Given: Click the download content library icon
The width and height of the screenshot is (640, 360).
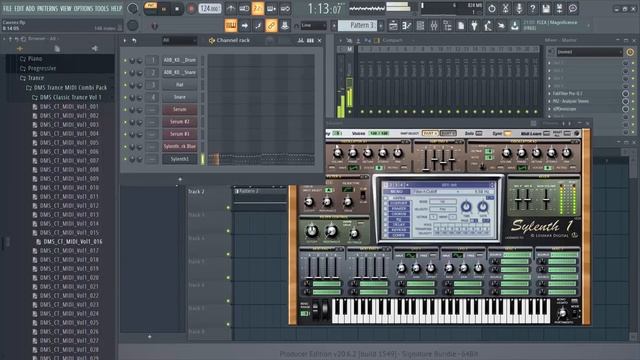Looking at the screenshot, I should [x=515, y=26].
